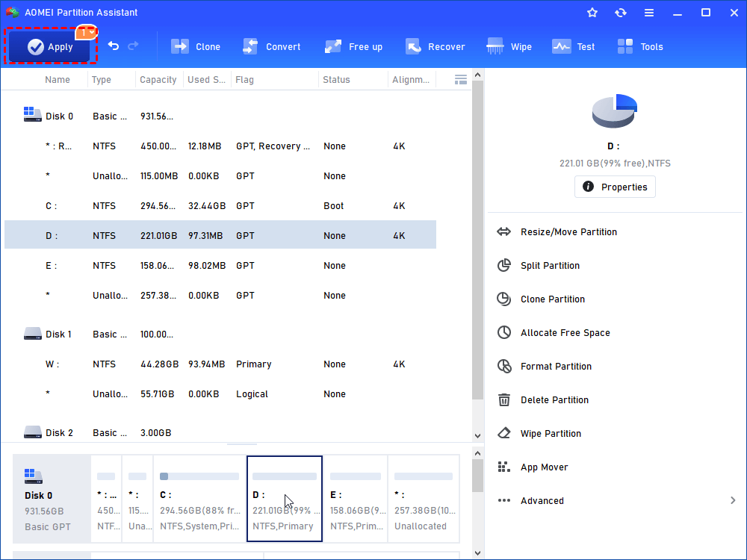Select 450 NTFS recovery block in disk map

(x=106, y=499)
